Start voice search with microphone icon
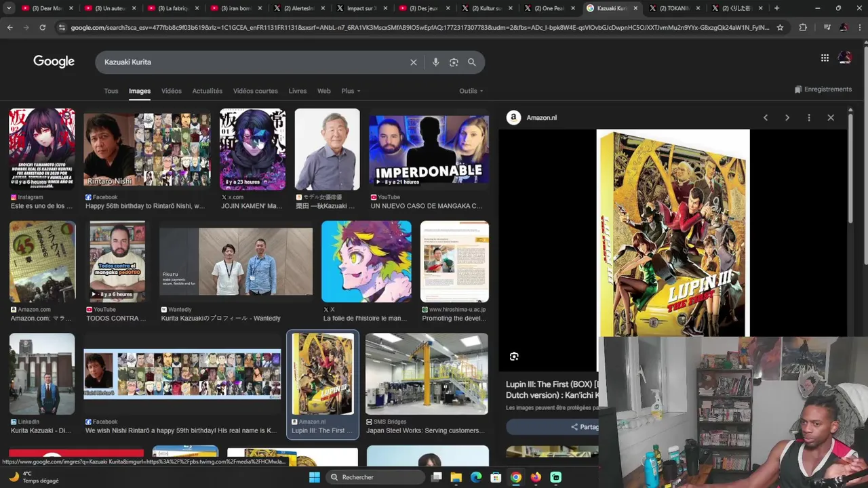The image size is (868, 488). click(x=435, y=62)
